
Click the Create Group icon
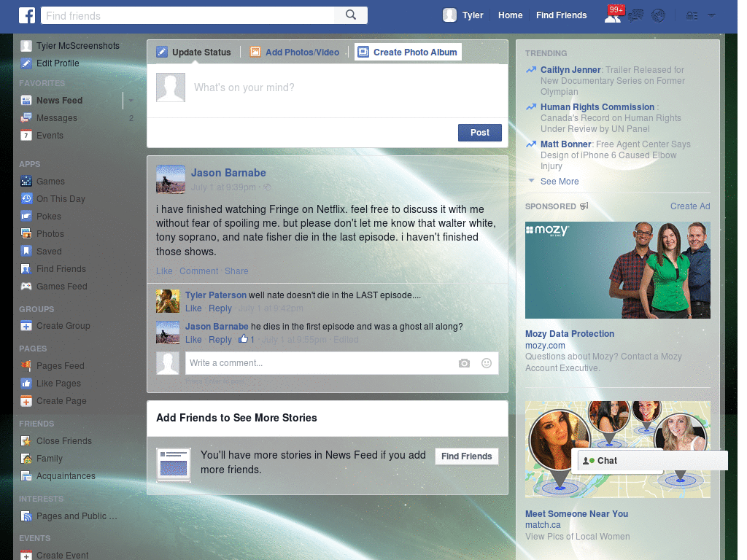(26, 326)
